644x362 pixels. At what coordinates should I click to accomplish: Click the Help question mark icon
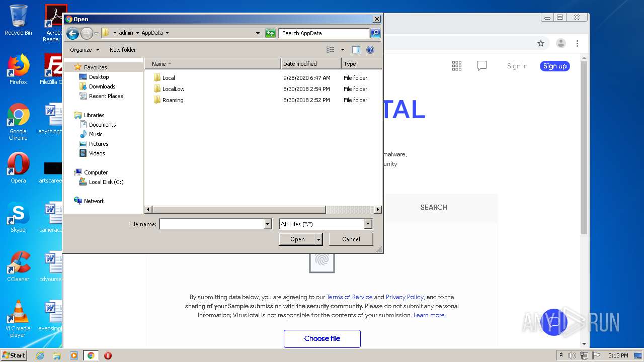click(370, 50)
